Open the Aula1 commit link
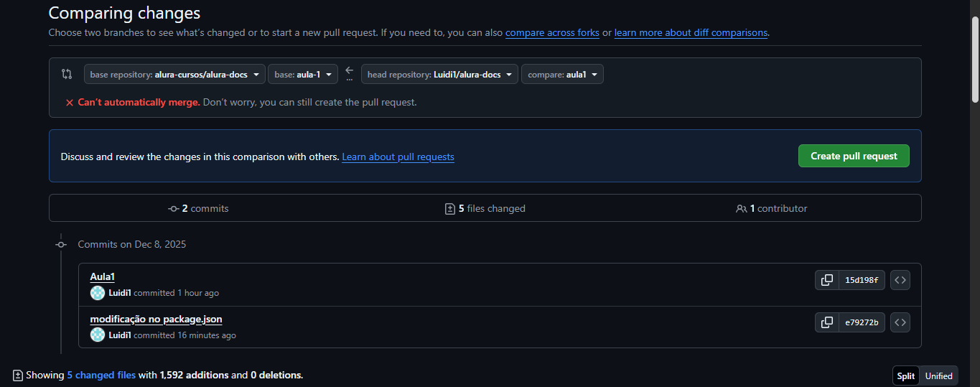Viewport: 980px width, 387px height. pyautogui.click(x=103, y=277)
